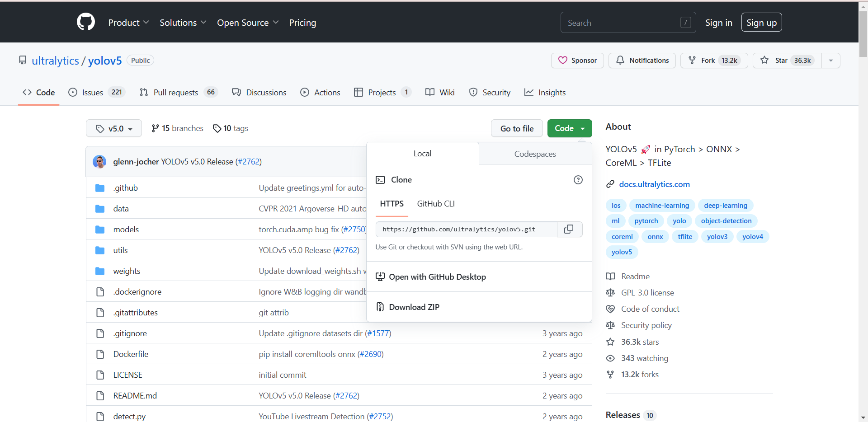868x422 pixels.
Task: Open the Projects tab
Action: pyautogui.click(x=382, y=92)
